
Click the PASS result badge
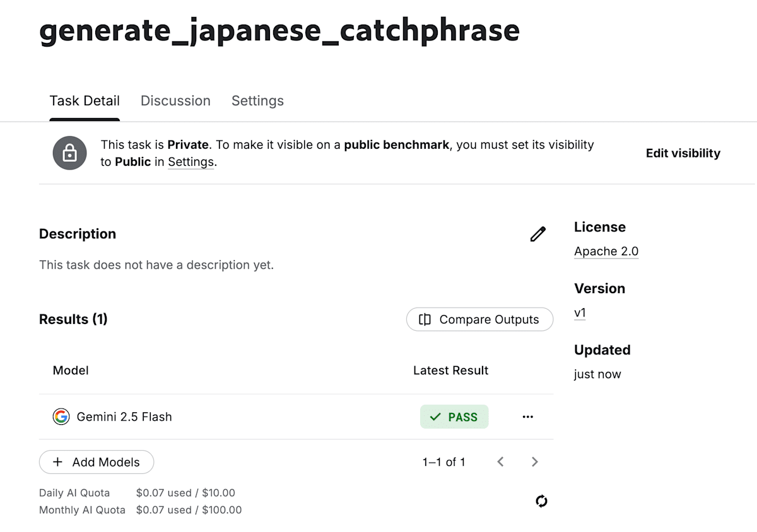pos(454,417)
